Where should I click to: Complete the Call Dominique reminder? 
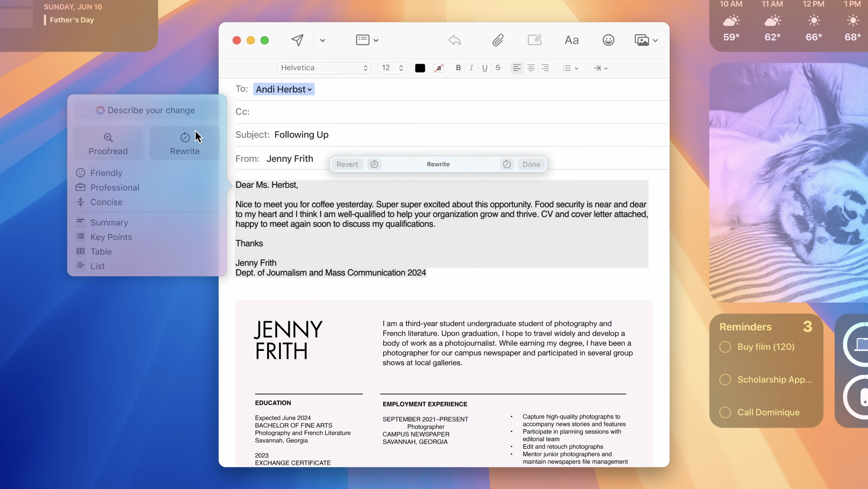(x=725, y=412)
